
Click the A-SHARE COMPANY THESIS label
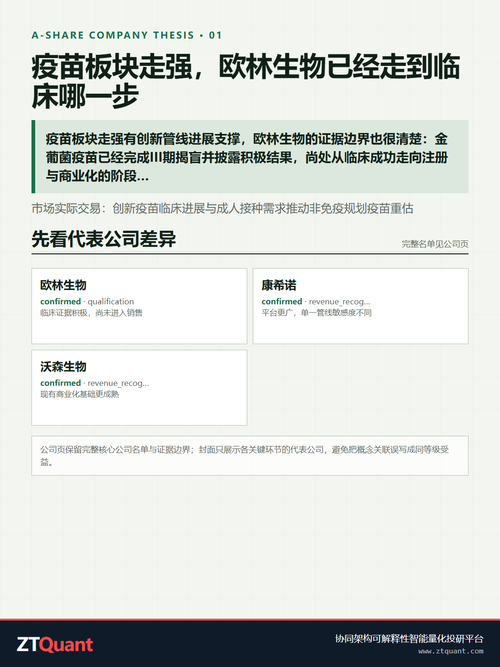point(126,35)
